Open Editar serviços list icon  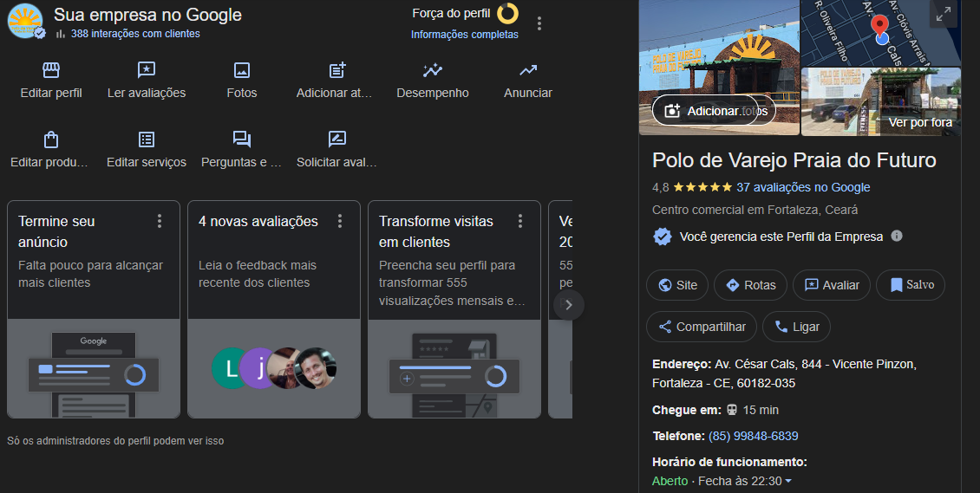coord(147,139)
